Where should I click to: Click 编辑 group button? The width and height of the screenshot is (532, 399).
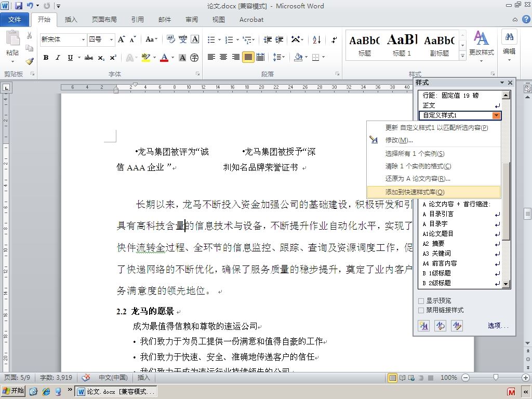click(509, 46)
